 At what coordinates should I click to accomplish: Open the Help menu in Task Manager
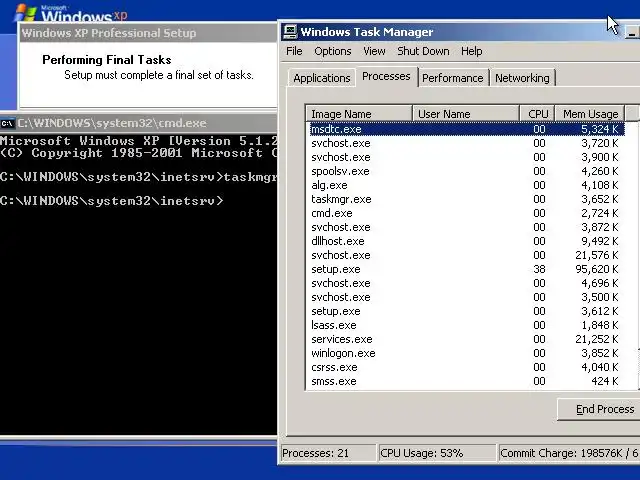click(471, 51)
